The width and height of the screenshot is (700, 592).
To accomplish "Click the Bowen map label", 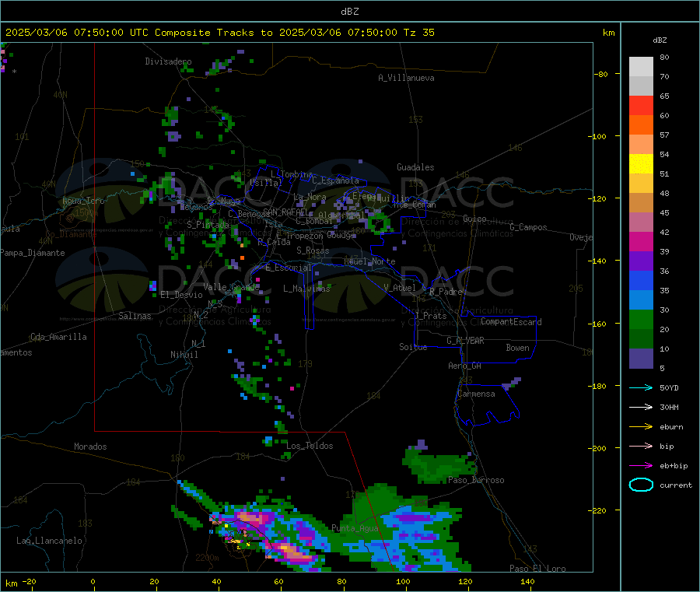I will pyautogui.click(x=518, y=348).
